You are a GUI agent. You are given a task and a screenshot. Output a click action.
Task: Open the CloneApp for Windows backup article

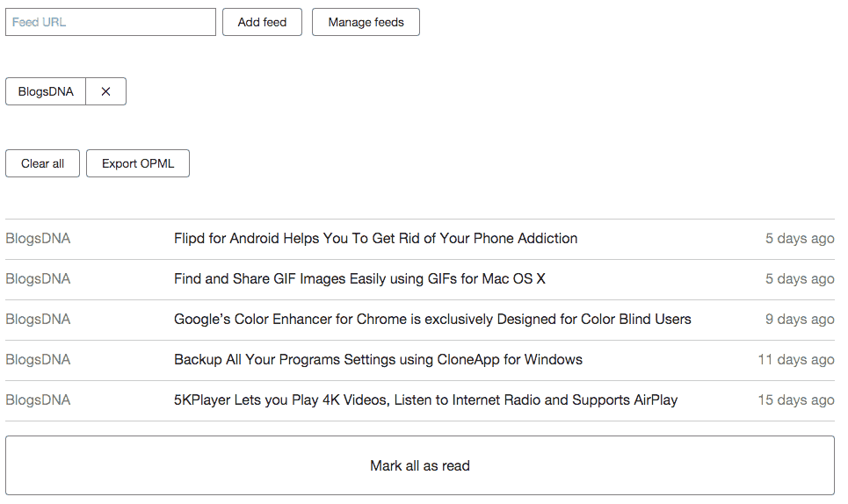pos(378,360)
